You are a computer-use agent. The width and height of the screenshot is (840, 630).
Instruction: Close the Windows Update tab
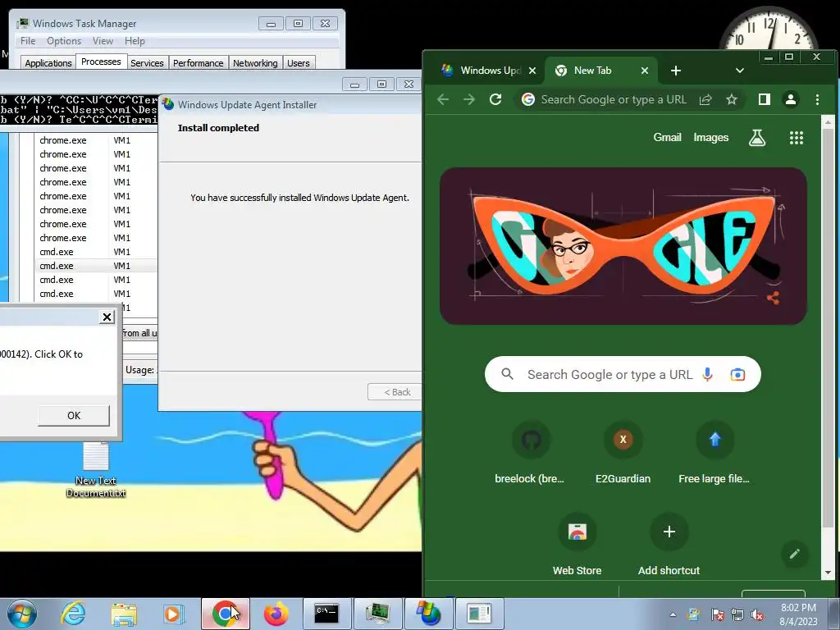click(532, 71)
